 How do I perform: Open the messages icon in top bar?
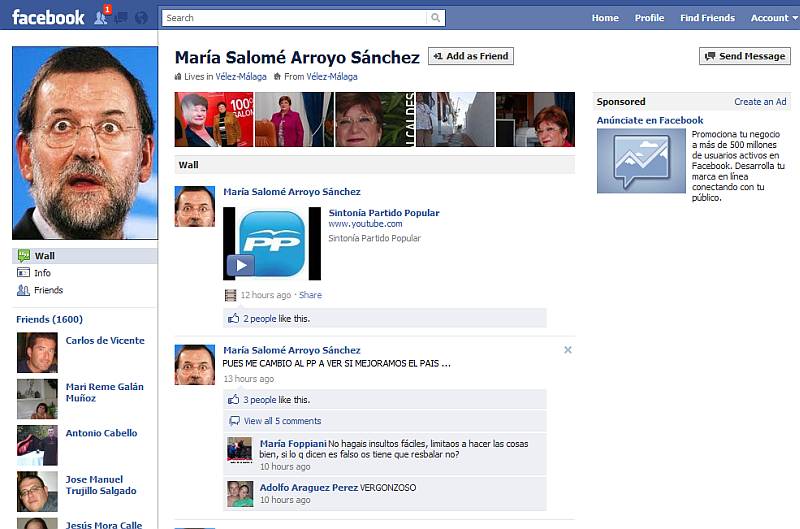[121, 18]
